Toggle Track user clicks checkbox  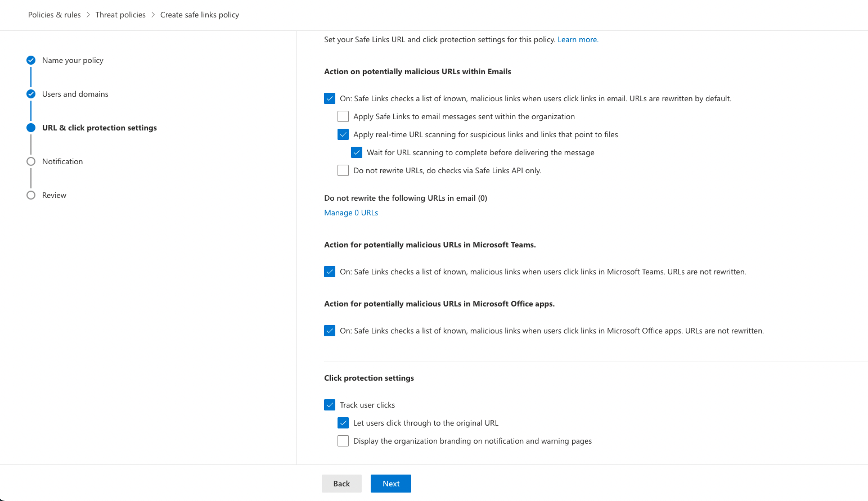pos(330,405)
